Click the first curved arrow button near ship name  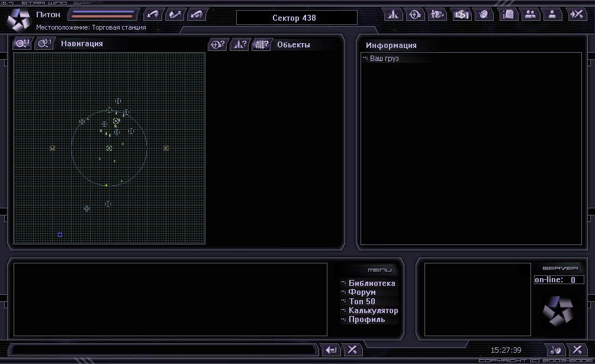[x=155, y=14]
